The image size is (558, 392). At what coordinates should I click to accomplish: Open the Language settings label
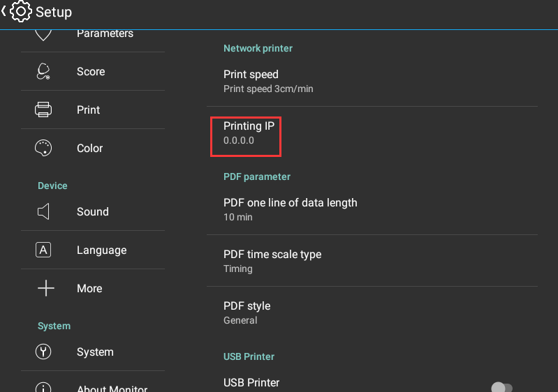click(x=102, y=250)
